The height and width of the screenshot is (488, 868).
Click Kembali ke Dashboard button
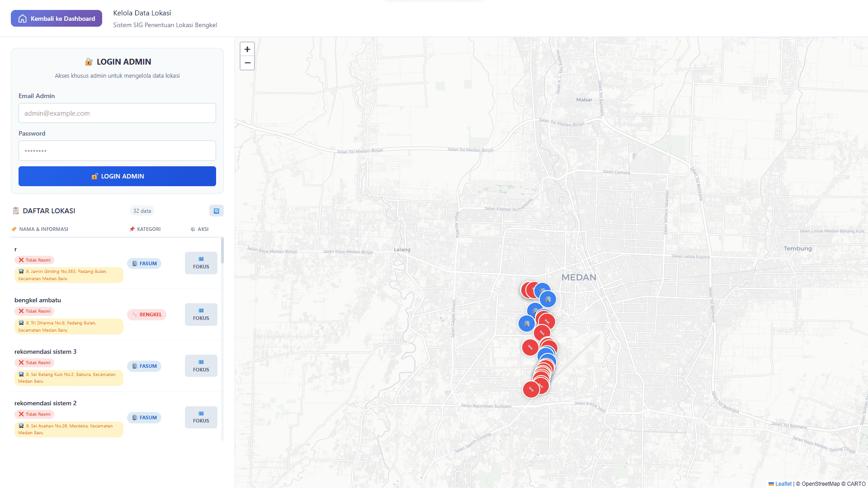57,19
